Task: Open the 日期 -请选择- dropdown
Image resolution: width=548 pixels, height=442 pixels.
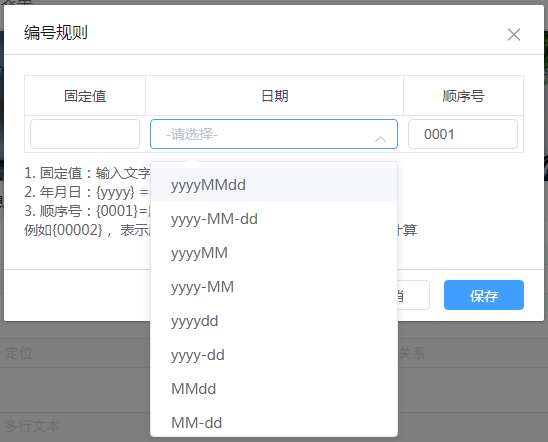Action: [274, 134]
